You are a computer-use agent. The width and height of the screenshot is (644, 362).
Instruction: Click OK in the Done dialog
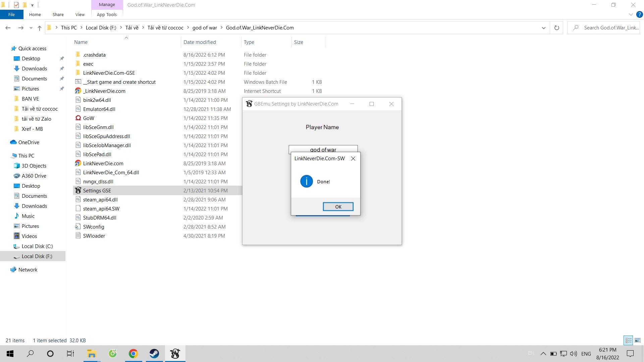click(338, 207)
